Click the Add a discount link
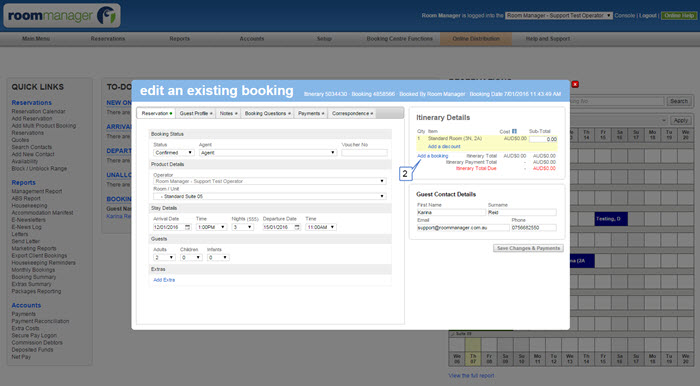The height and width of the screenshot is (386, 700). coord(444,146)
